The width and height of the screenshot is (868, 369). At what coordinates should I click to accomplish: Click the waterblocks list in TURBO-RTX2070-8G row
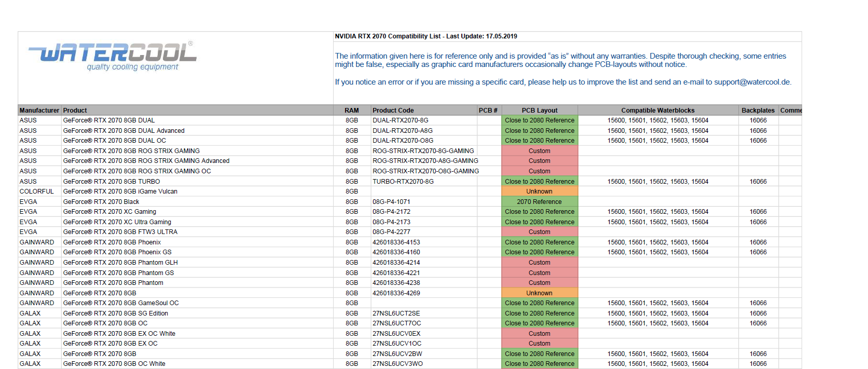coord(658,182)
